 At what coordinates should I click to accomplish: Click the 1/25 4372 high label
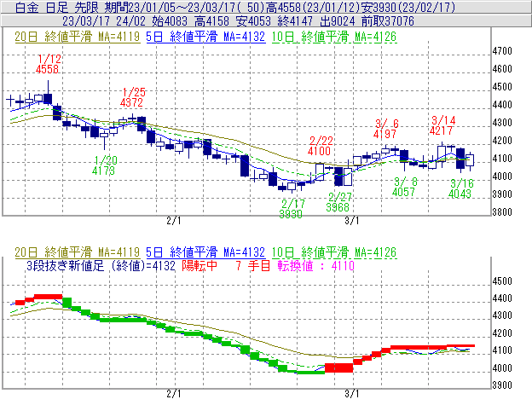click(133, 97)
